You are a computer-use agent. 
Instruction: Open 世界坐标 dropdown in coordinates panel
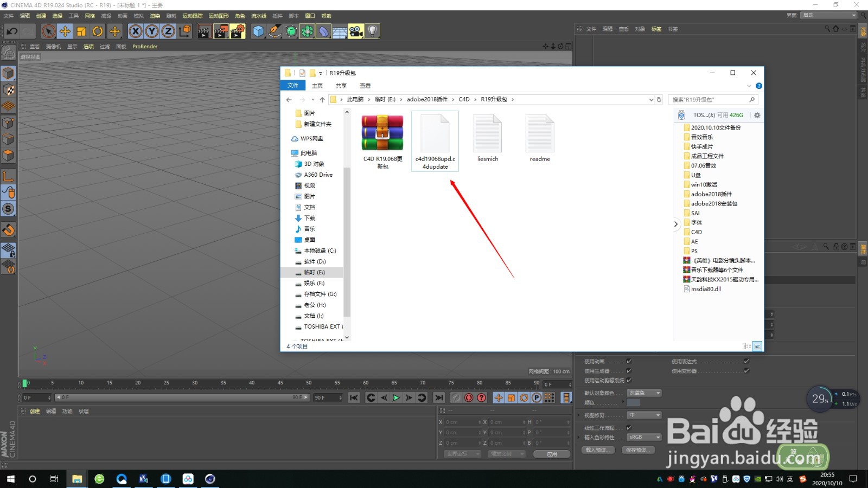click(463, 454)
